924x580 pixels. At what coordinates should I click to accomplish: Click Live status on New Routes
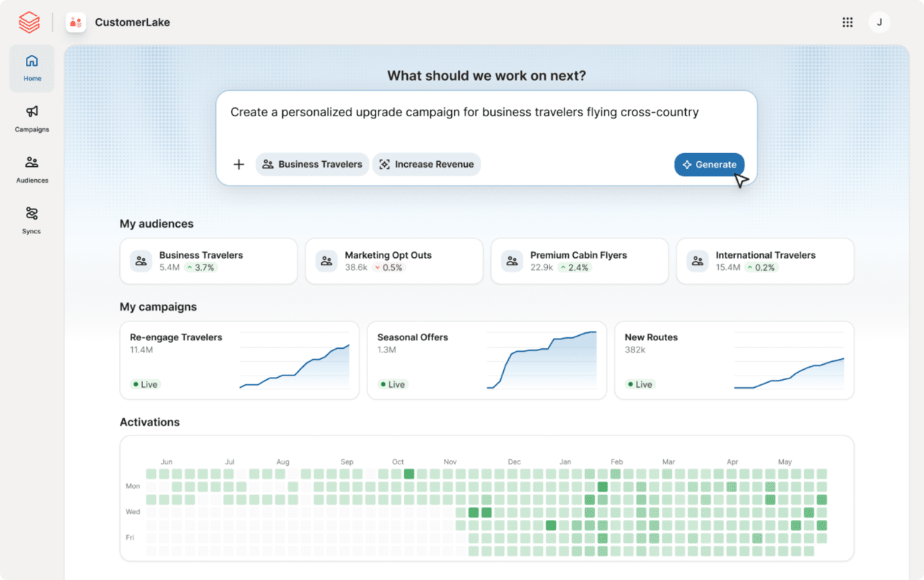pyautogui.click(x=640, y=384)
